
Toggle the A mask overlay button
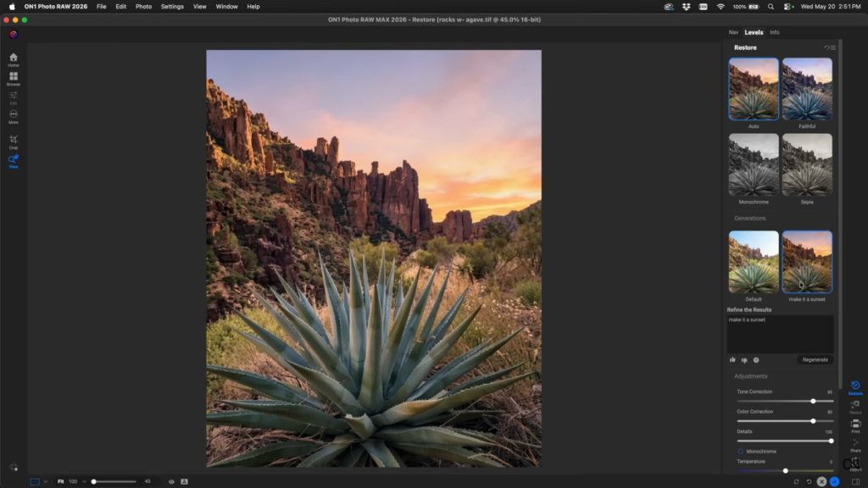184,482
